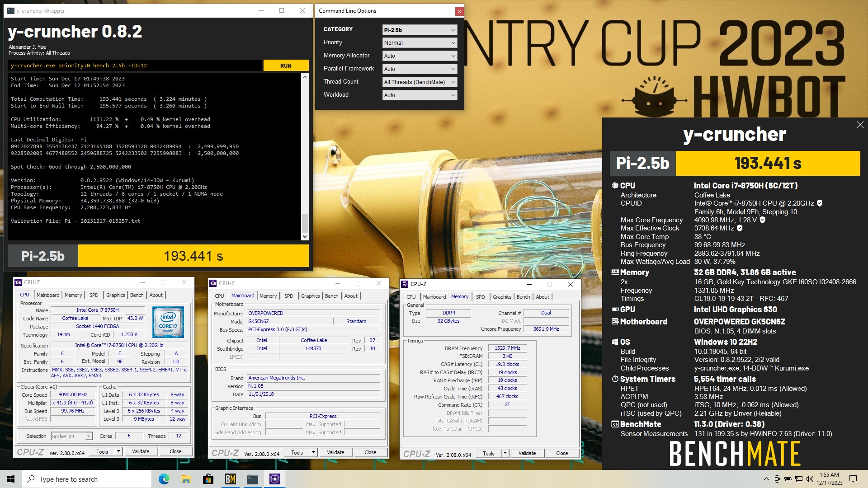The width and height of the screenshot is (868, 488).
Task: Expand the Parallel Framework dropdown
Action: [420, 69]
